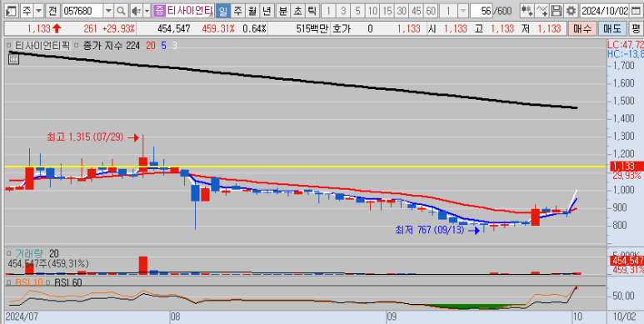The height and width of the screenshot is (324, 644).
Task: Click the 매도 sell button
Action: tap(612, 29)
